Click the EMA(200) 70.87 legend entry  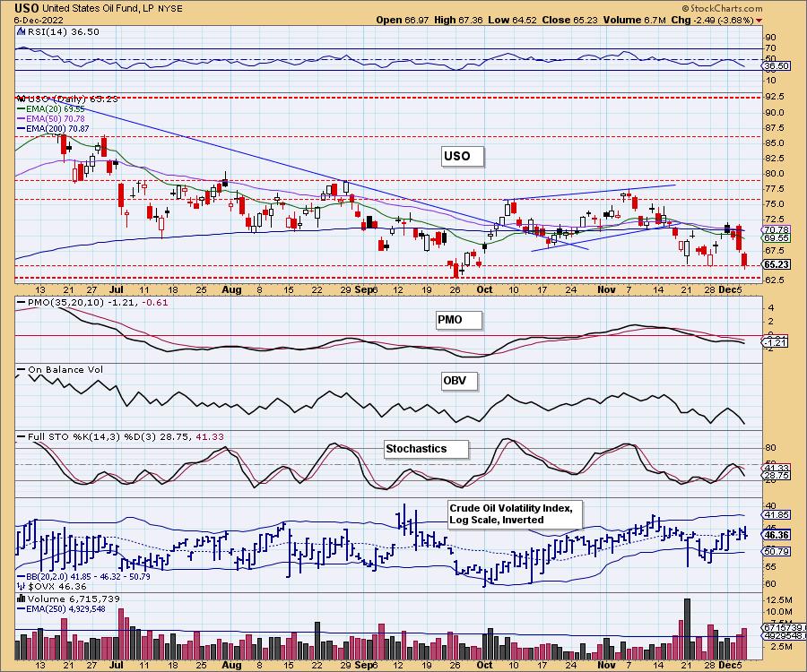53,128
